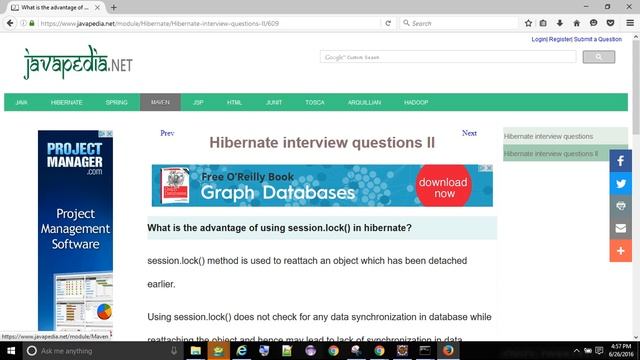Close the 'What is the advantage of' tab
640x360 pixels.
tap(97, 7)
